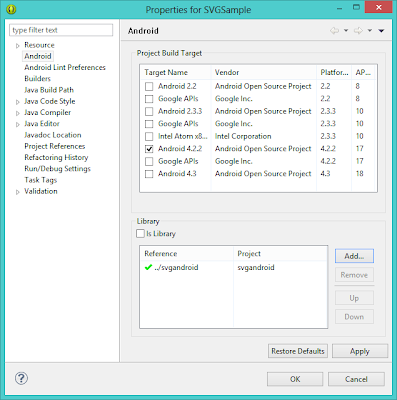This screenshot has width=397, height=400.
Task: Click the Add... library button
Action: tap(354, 256)
